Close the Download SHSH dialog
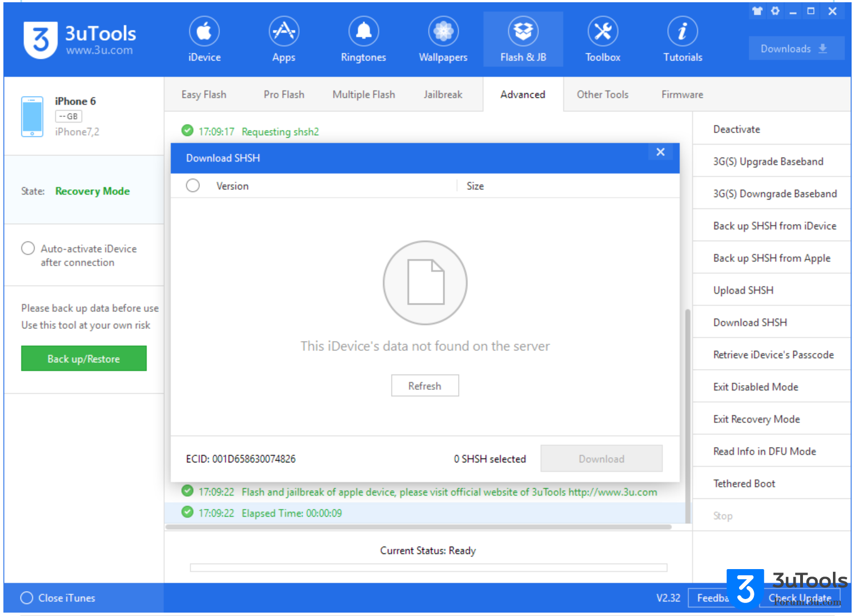The image size is (855, 616). coord(660,152)
